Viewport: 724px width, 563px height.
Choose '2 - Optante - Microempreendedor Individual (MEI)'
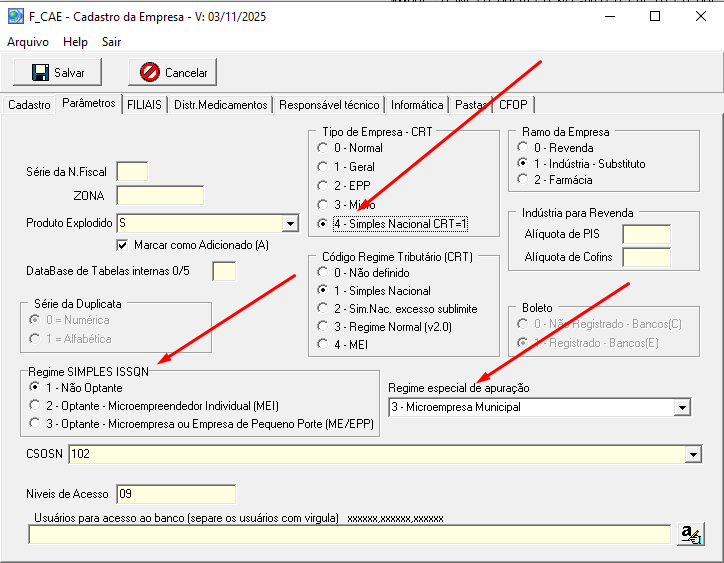tap(36, 406)
